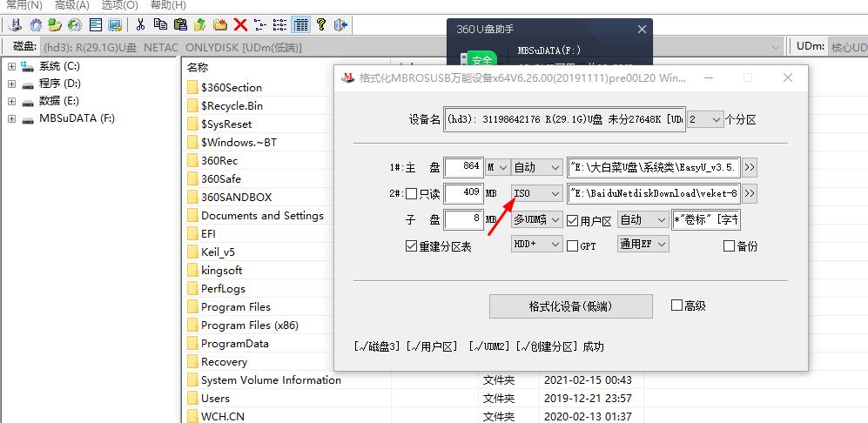Image resolution: width=868 pixels, height=423 pixels.
Task: Click the green 安全 shield in 360 popup
Action: (480, 60)
